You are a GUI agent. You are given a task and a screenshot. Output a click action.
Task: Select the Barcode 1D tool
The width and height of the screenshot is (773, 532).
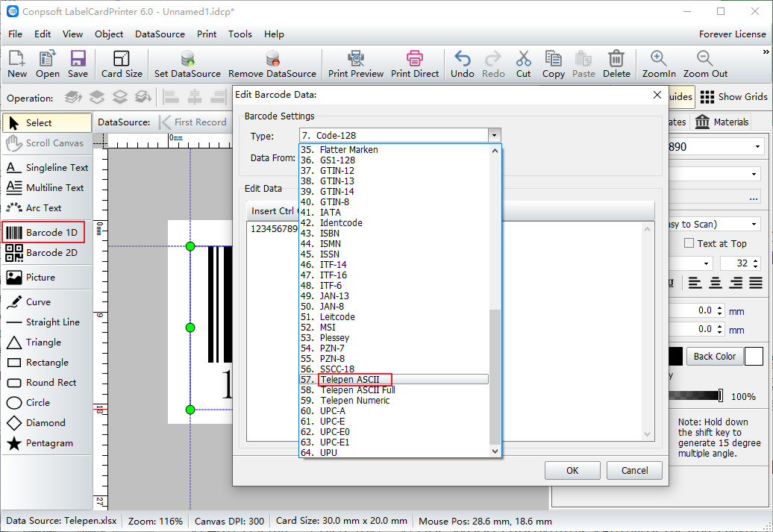[43, 232]
